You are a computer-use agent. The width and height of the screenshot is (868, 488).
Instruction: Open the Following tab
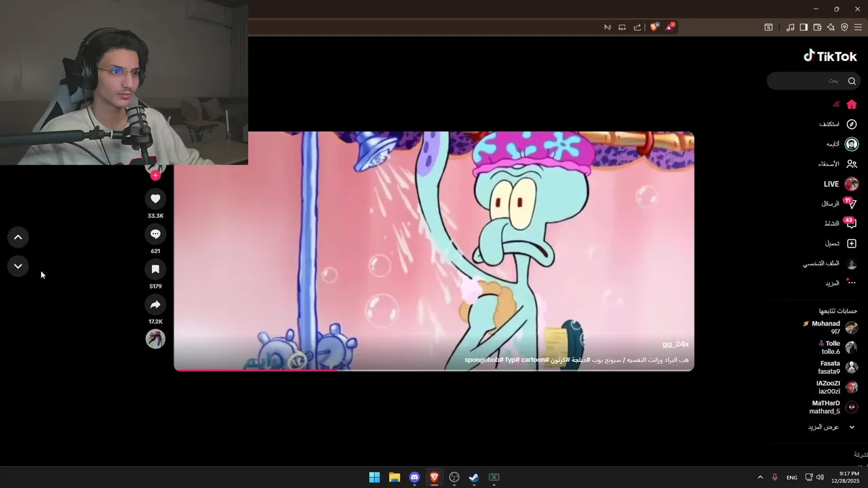tap(842, 144)
